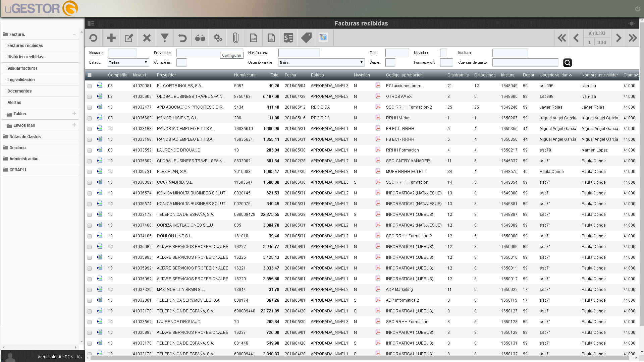Click the printer icon in the title bar
The width and height of the screenshot is (644, 362).
632,23
